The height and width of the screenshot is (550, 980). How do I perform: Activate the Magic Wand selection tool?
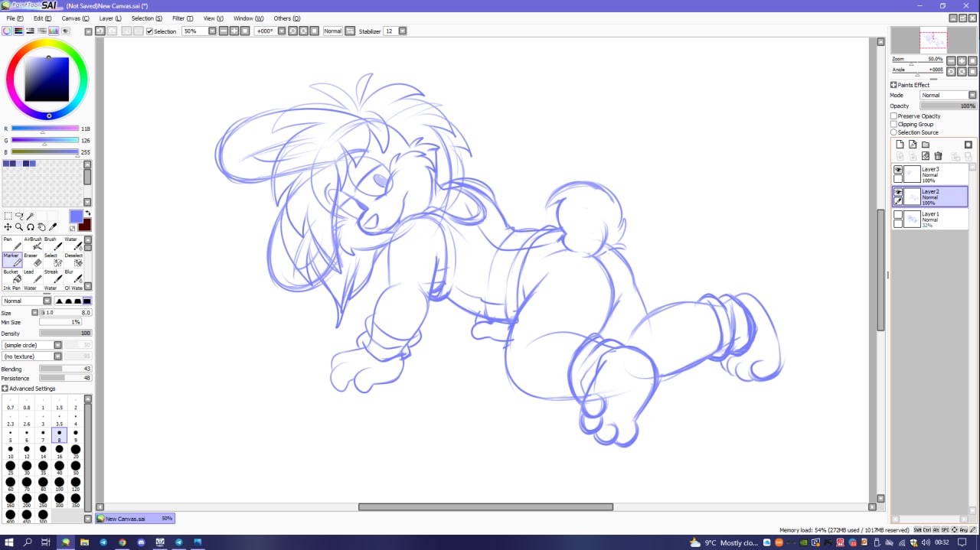point(31,216)
